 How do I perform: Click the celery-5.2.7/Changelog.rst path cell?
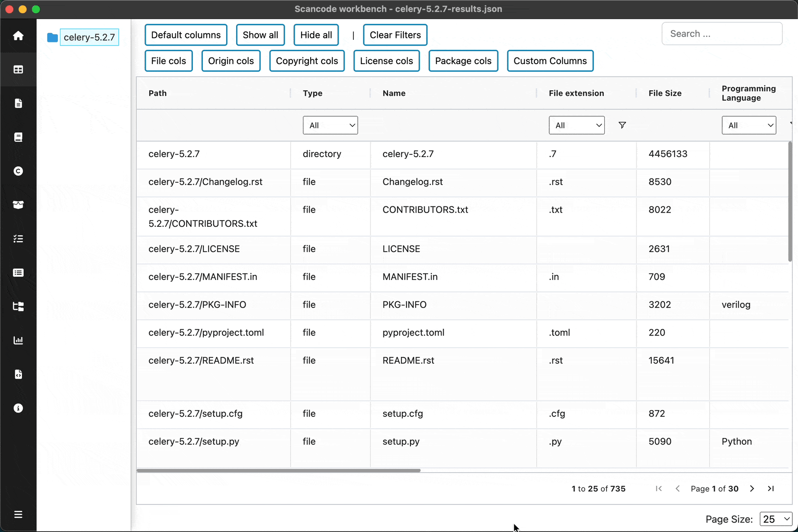(213, 182)
